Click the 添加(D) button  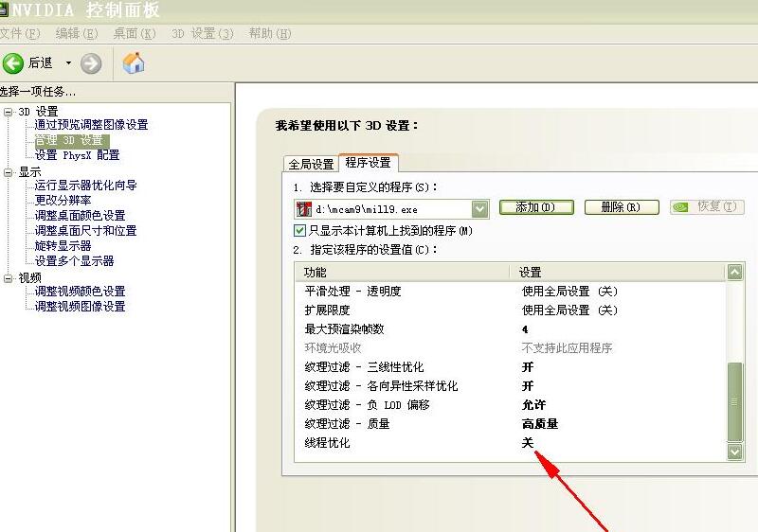pos(536,207)
